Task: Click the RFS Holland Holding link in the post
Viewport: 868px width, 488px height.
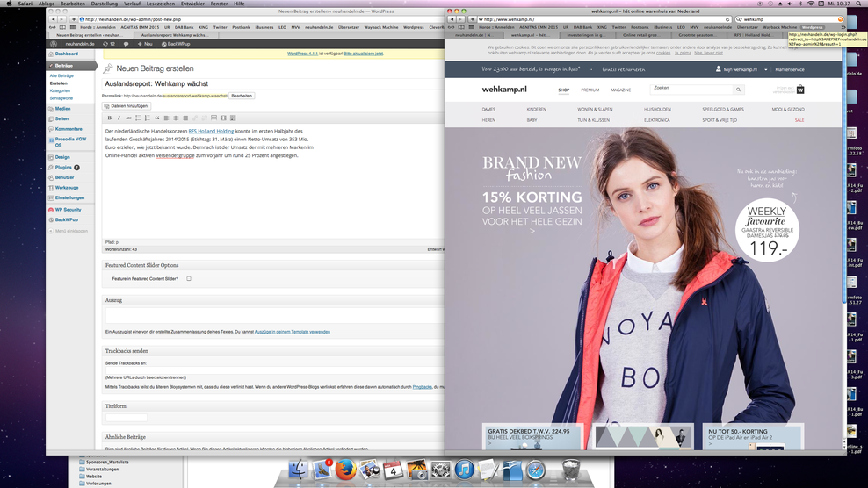Action: pos(211,131)
